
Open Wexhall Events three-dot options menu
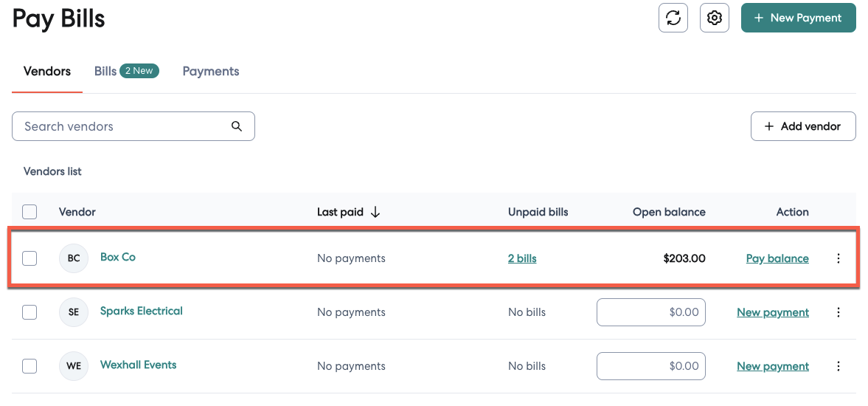pyautogui.click(x=838, y=366)
